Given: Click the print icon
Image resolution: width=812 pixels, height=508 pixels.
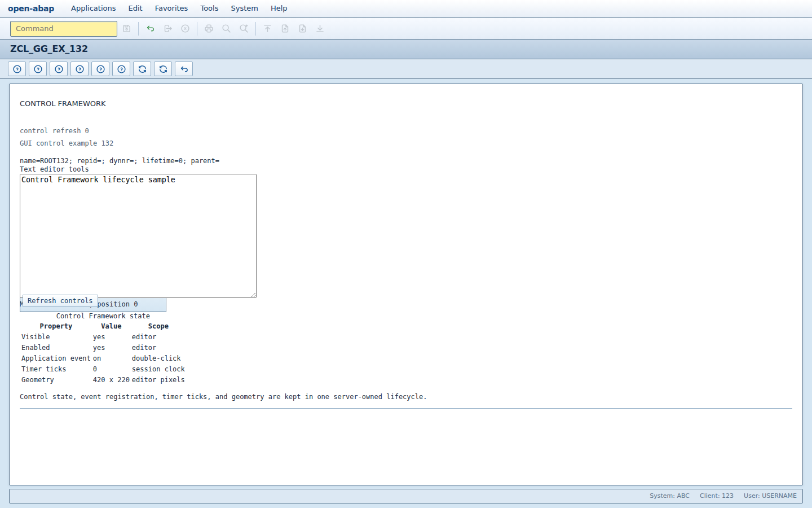Looking at the screenshot, I should [x=209, y=29].
